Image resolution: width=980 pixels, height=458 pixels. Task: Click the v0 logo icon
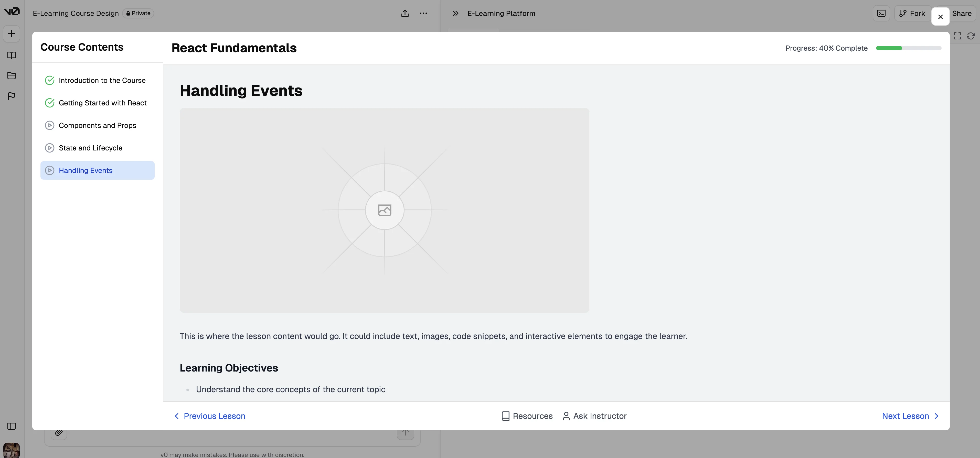(12, 12)
